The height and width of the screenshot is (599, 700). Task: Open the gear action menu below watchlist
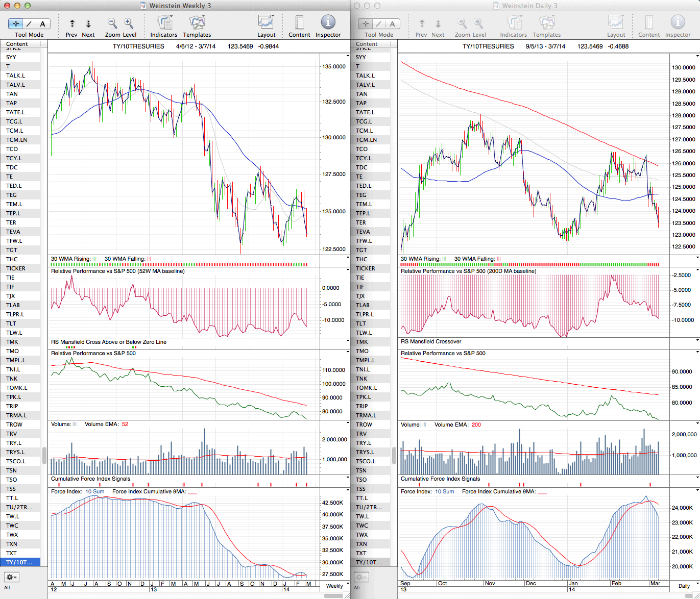pos(11,577)
